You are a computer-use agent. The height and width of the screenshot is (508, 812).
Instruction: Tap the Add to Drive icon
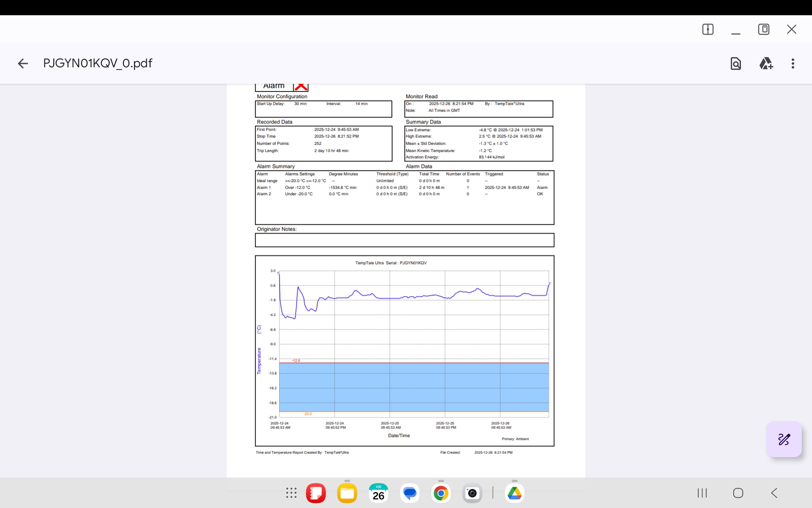click(x=766, y=63)
